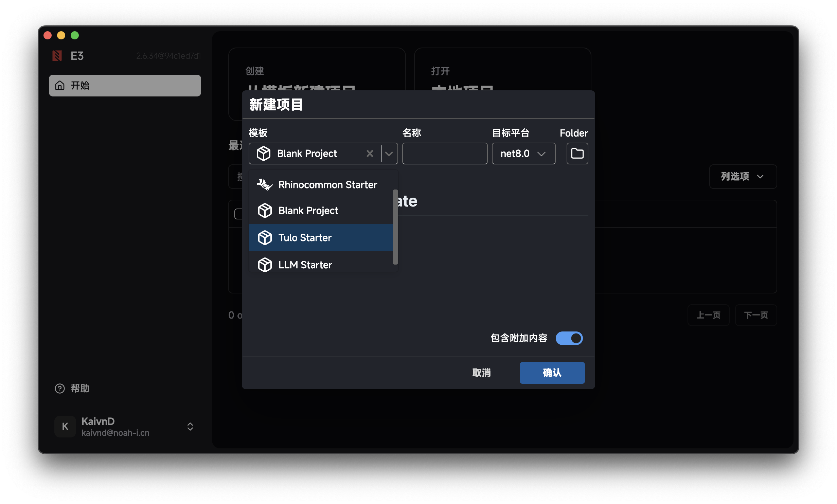The width and height of the screenshot is (837, 504).
Task: Click the 名称 project name field
Action: coord(444,154)
